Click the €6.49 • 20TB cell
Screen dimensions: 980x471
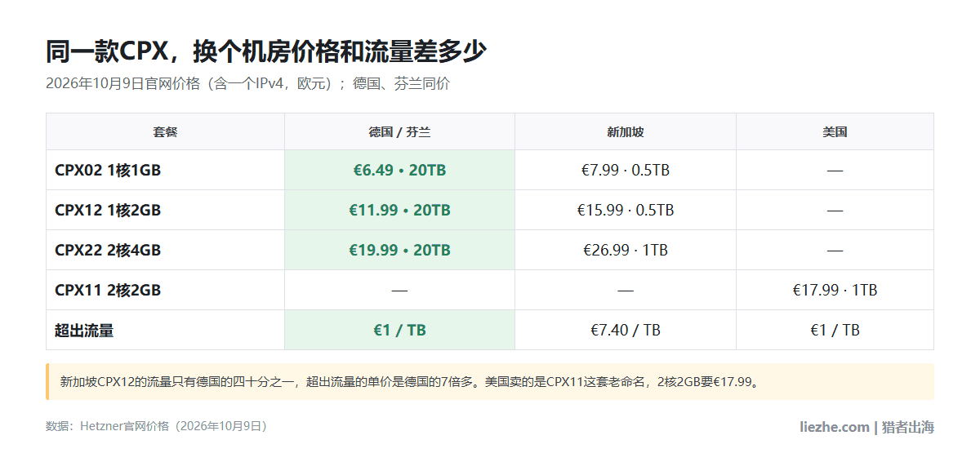click(x=399, y=171)
